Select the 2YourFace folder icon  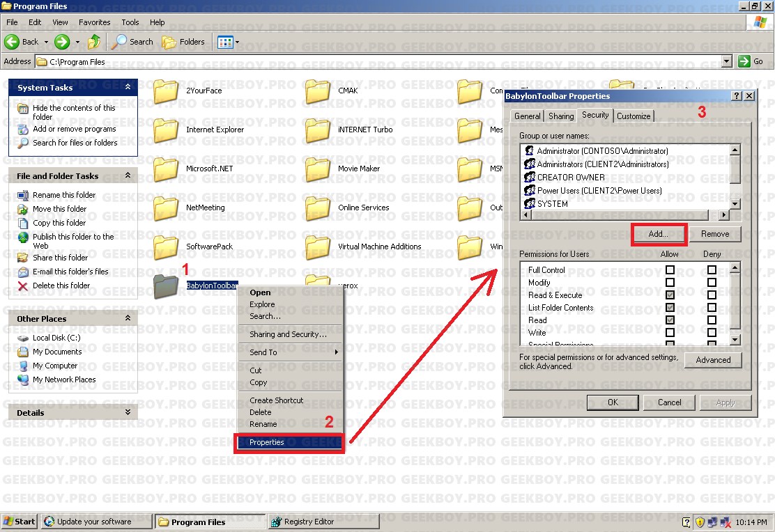click(166, 91)
